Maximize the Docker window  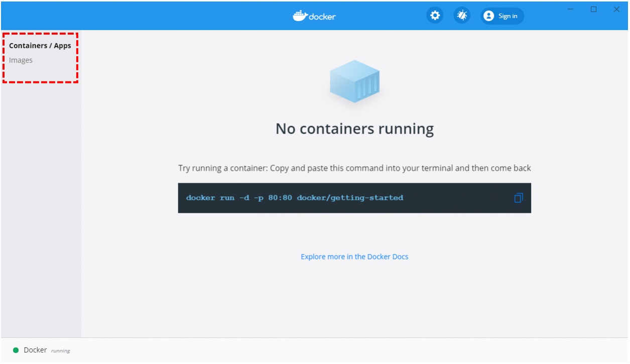pyautogui.click(x=594, y=9)
